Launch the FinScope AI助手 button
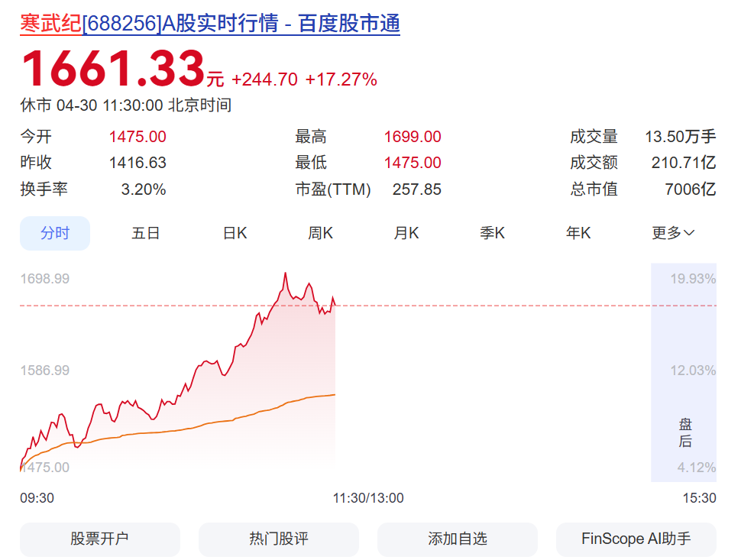The width and height of the screenshot is (741, 560). [x=636, y=539]
